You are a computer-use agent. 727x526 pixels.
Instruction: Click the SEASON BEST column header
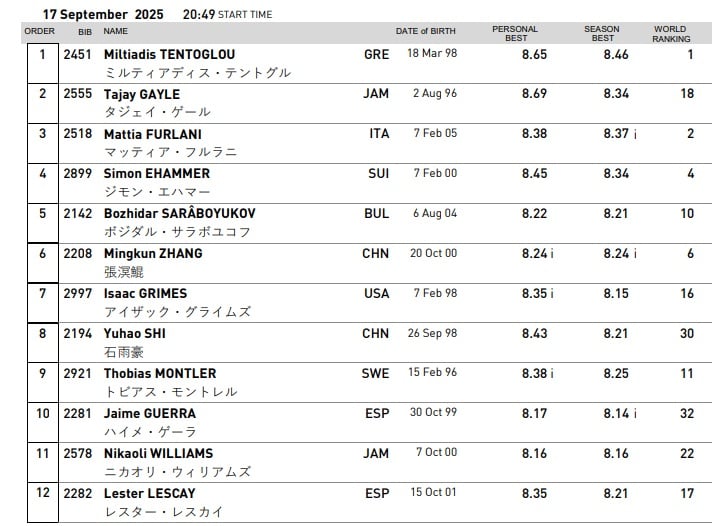click(602, 33)
